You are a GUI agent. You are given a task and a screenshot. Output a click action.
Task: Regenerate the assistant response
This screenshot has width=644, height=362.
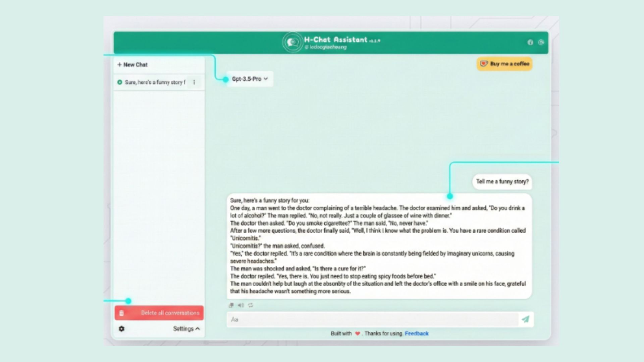click(x=251, y=305)
